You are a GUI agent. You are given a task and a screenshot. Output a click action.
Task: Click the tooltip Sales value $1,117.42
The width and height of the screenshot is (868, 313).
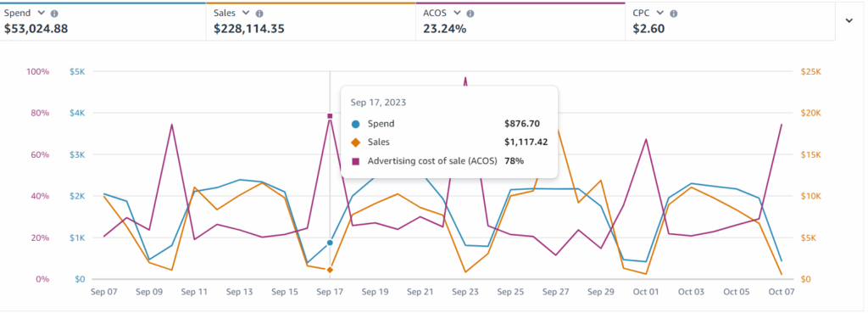click(x=526, y=143)
